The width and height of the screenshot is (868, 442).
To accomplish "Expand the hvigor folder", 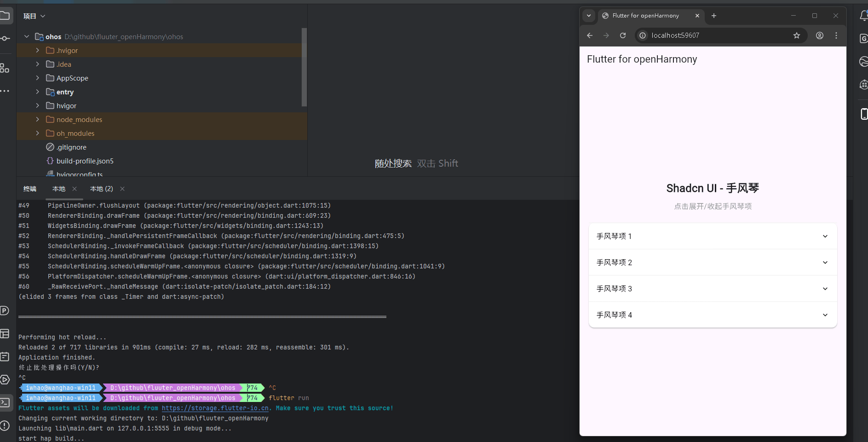I will 38,105.
